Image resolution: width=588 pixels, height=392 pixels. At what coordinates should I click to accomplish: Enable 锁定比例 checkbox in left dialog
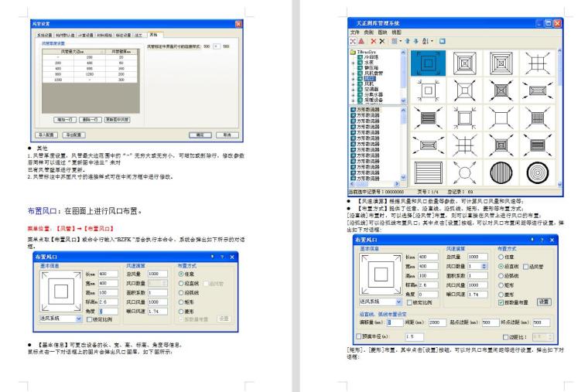point(91,319)
